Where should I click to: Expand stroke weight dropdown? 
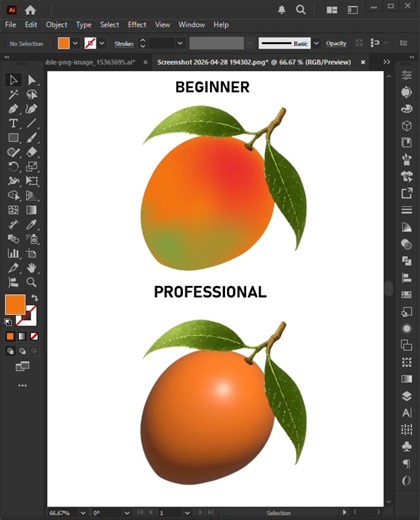(x=180, y=43)
